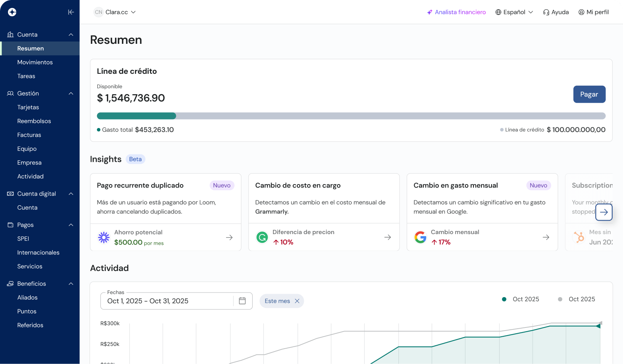Select Tarjetas under Gestión

(x=28, y=107)
